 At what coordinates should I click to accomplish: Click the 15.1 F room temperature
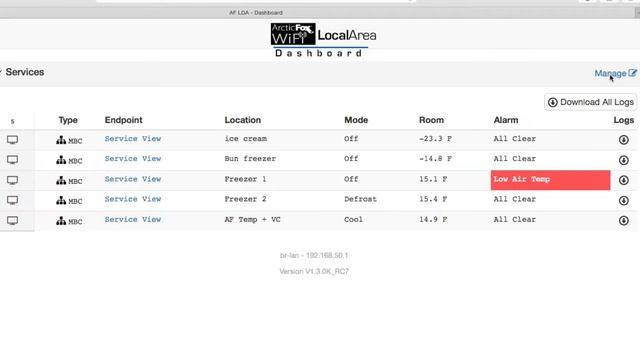pyautogui.click(x=433, y=179)
